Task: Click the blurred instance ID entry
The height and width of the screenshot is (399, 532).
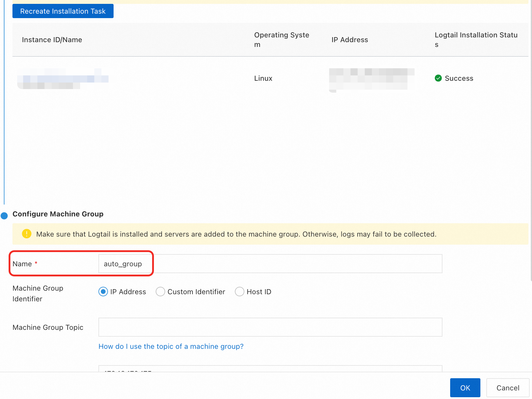Action: (x=63, y=79)
